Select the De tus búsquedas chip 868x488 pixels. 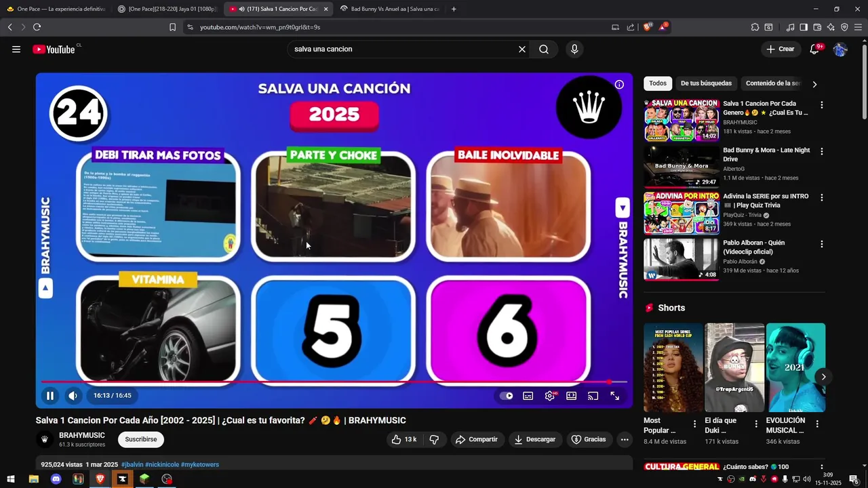[706, 83]
